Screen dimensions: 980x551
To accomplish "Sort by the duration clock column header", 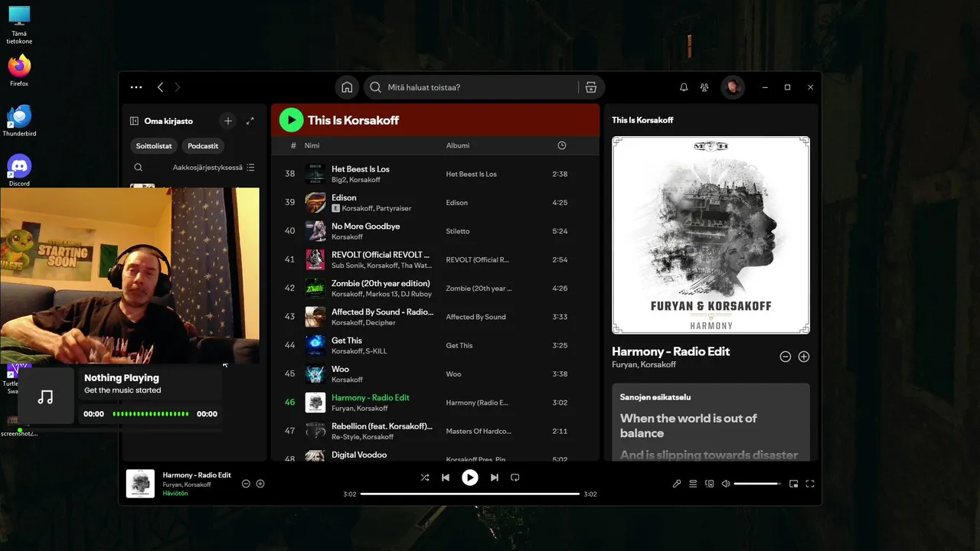I will (562, 145).
